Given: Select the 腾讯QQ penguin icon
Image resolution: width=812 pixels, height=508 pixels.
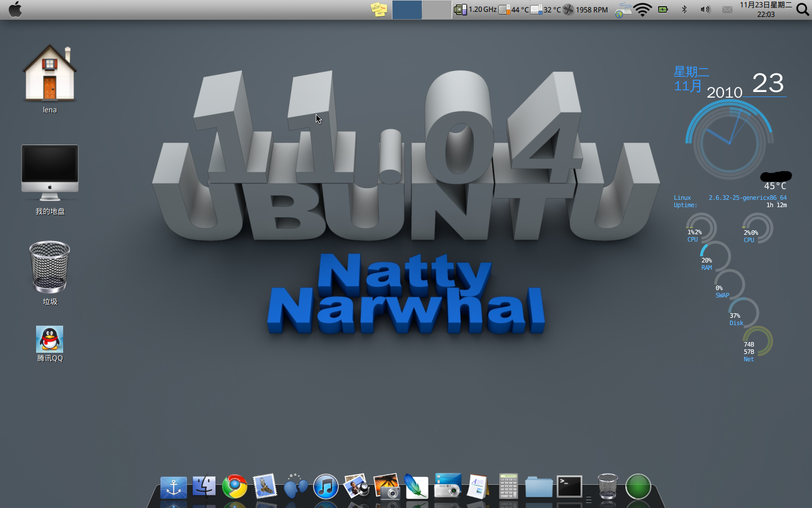Looking at the screenshot, I should [50, 344].
